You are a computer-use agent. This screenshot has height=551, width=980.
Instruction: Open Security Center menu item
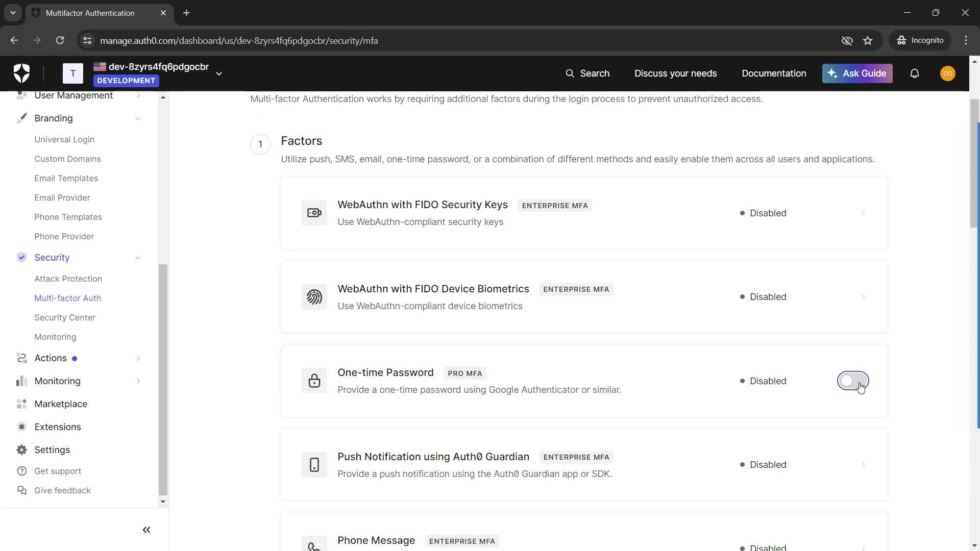click(x=65, y=318)
